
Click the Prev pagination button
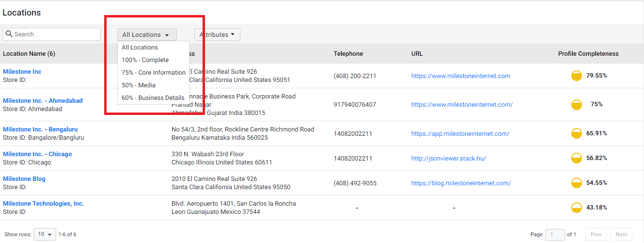(596, 235)
